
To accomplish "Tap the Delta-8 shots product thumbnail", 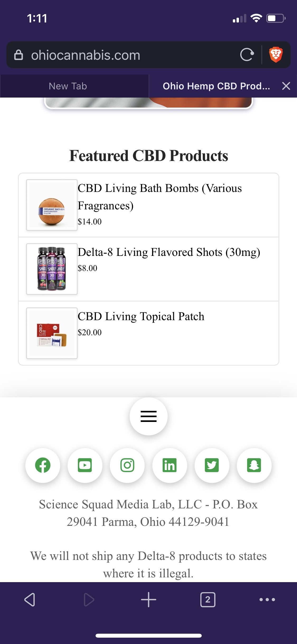I will tap(52, 269).
